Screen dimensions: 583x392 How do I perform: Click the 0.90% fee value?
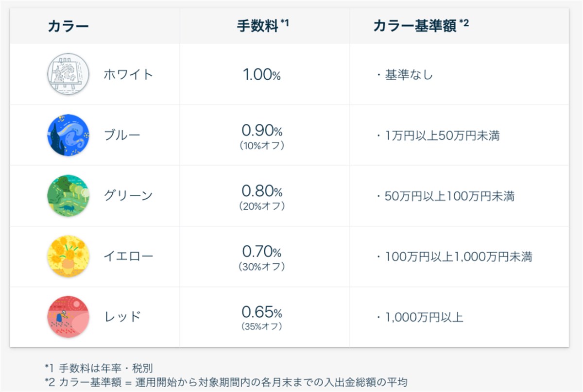[x=262, y=130]
